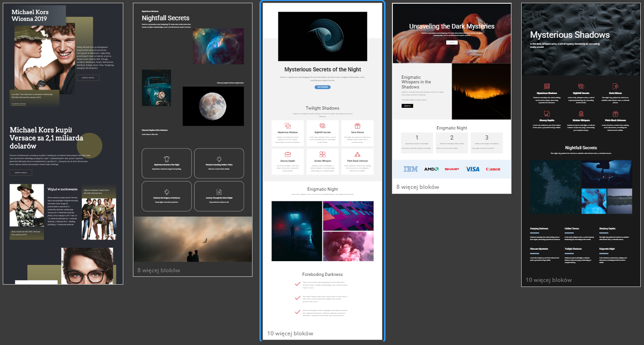Click the red checkmark under Foreboding Darkness
This screenshot has height=345, width=644.
pyautogui.click(x=297, y=283)
